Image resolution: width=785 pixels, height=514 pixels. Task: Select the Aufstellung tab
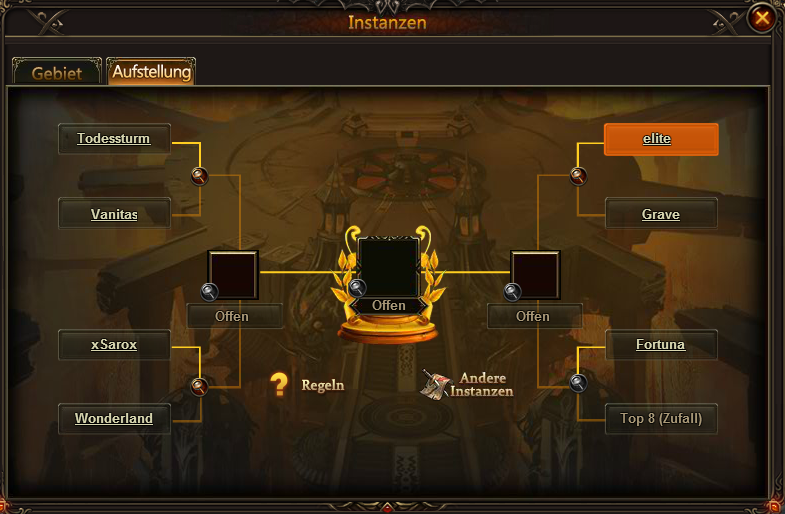[151, 71]
